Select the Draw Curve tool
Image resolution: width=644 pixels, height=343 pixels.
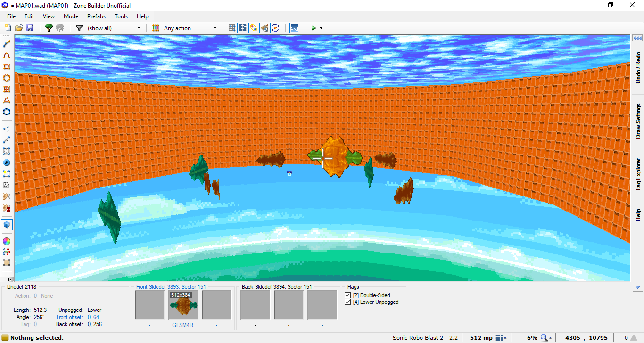[x=7, y=55]
